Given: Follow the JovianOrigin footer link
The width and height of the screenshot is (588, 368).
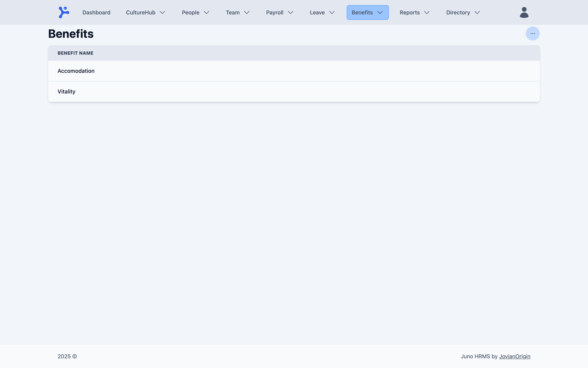Looking at the screenshot, I should (x=515, y=356).
